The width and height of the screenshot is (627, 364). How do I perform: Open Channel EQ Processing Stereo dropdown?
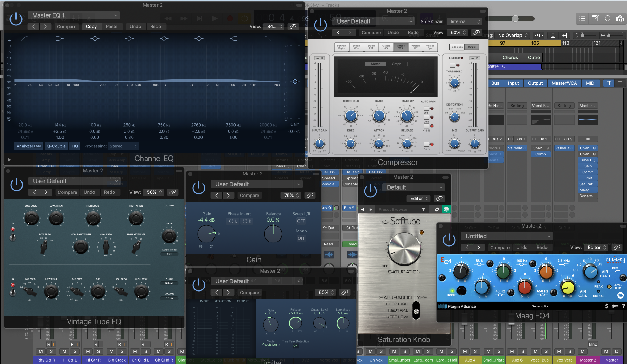123,146
